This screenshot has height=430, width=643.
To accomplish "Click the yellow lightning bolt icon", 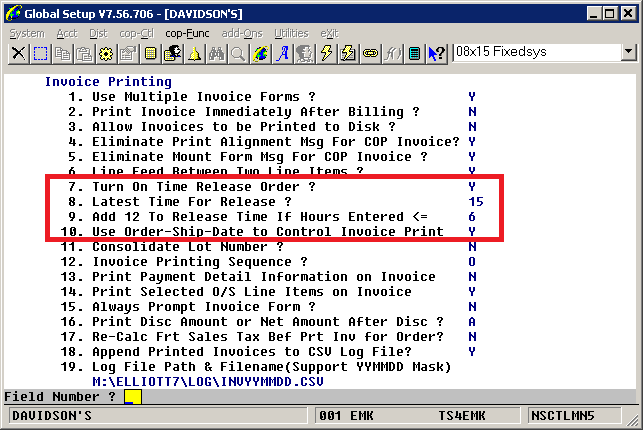I will (326, 54).
